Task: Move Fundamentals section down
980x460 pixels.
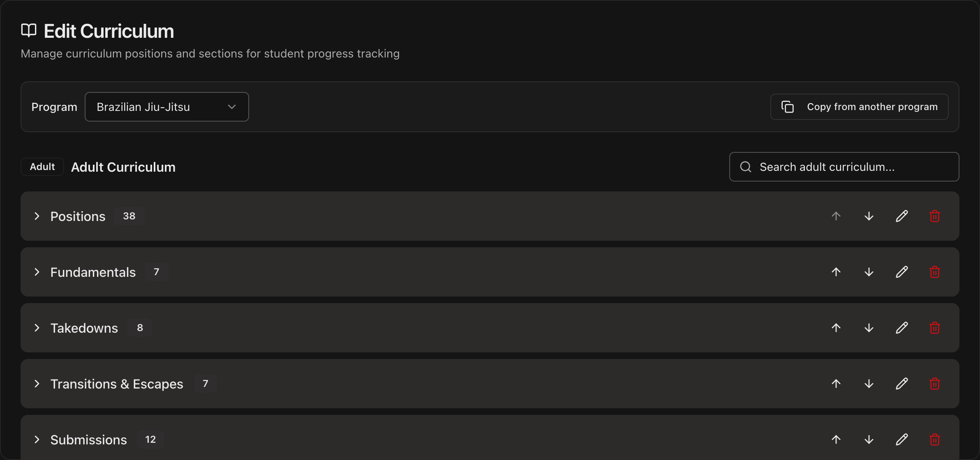Action: click(x=869, y=272)
